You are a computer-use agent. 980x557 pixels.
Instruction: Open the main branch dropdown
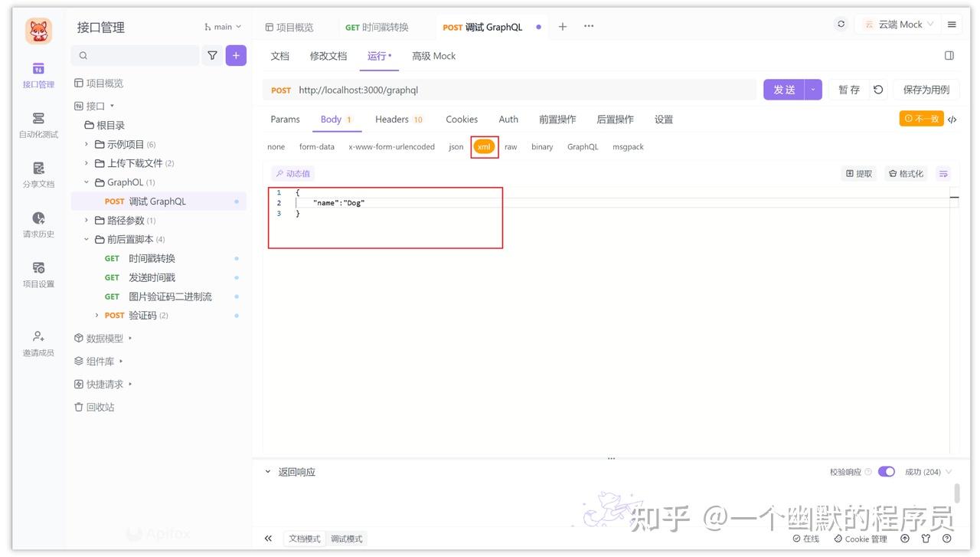click(x=222, y=25)
